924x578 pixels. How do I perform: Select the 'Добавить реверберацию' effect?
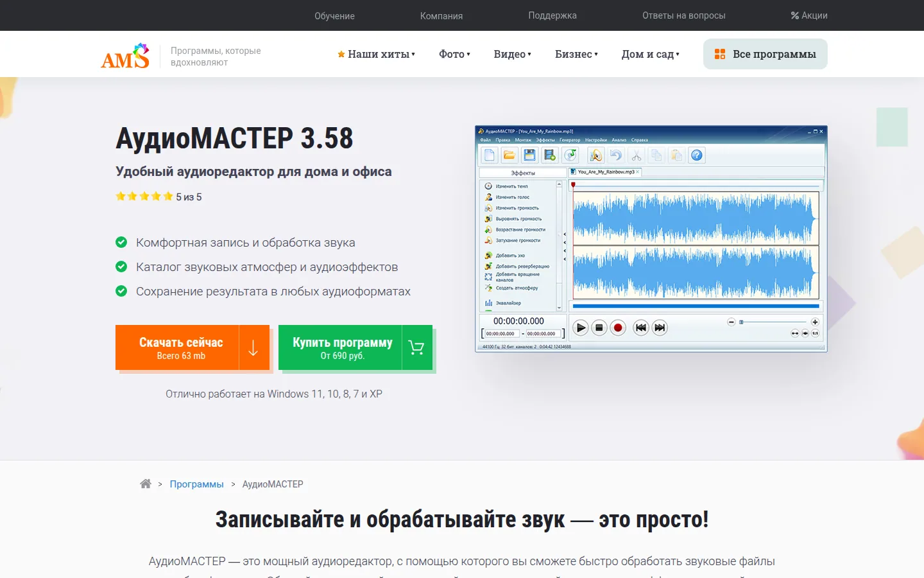pyautogui.click(x=517, y=266)
